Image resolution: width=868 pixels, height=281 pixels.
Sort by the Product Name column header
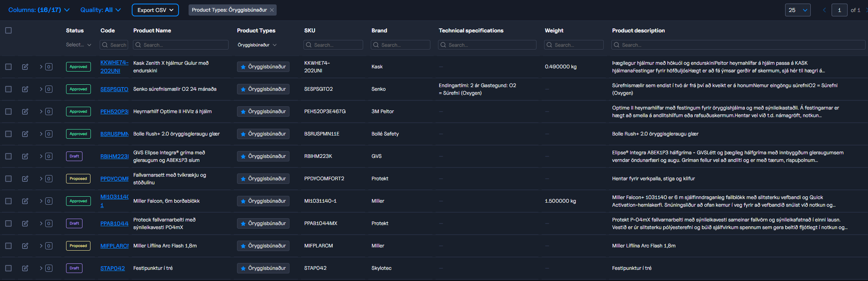tap(152, 30)
